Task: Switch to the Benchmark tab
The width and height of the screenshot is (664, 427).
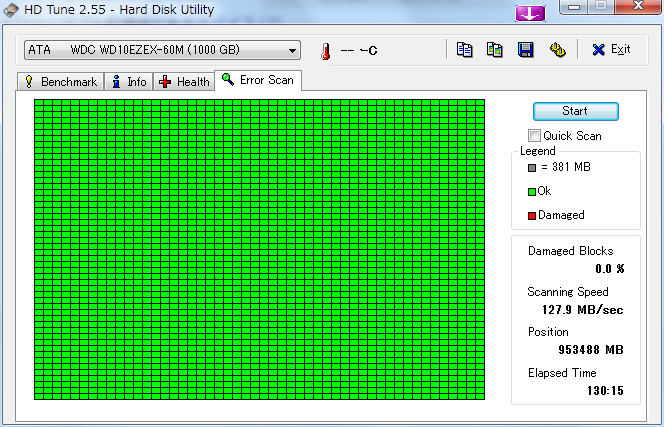Action: pos(61,81)
